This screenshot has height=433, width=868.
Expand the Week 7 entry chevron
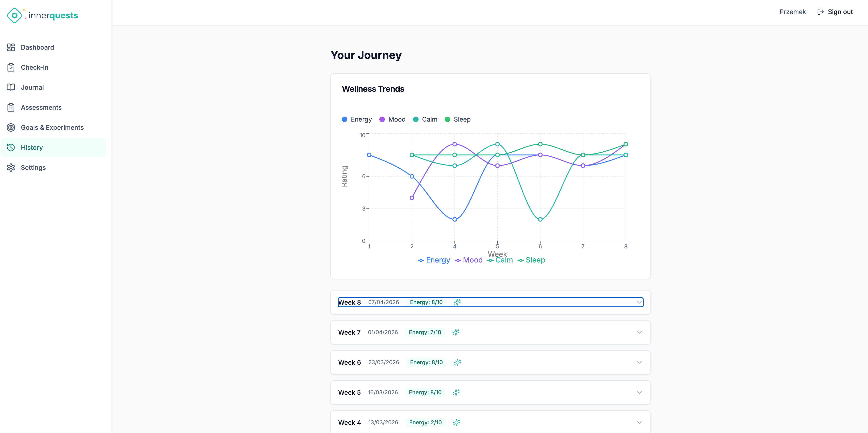point(639,333)
